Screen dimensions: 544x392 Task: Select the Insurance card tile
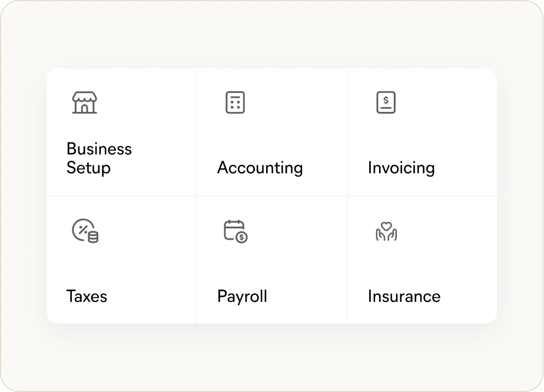(x=423, y=260)
